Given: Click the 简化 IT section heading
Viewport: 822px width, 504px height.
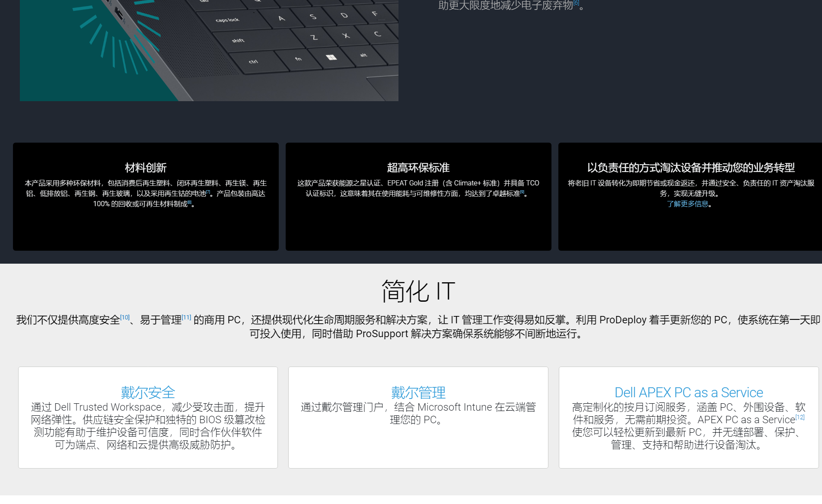Looking at the screenshot, I should tap(418, 291).
